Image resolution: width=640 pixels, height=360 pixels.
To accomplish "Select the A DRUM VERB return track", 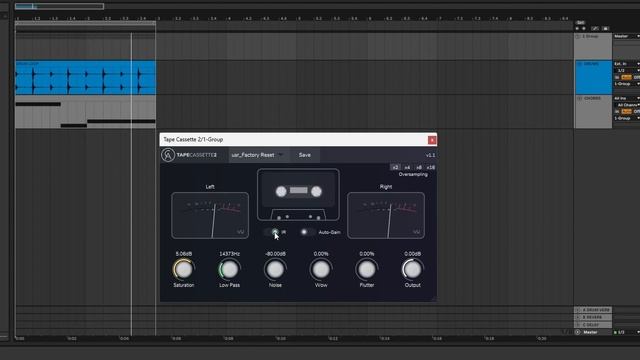I will click(x=593, y=310).
